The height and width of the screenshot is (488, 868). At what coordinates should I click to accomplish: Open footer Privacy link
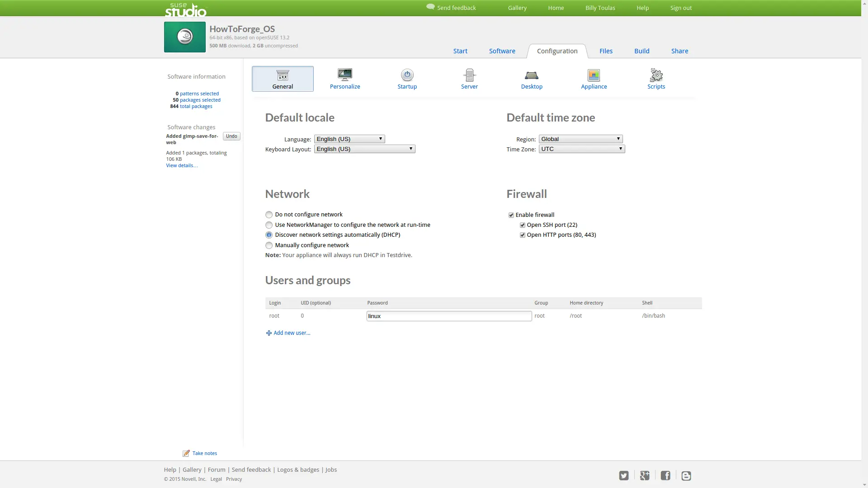(234, 479)
